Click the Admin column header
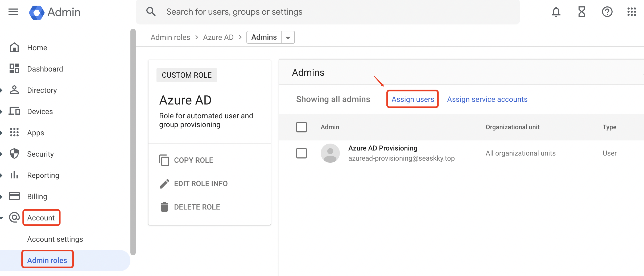This screenshot has width=644, height=276. [330, 127]
